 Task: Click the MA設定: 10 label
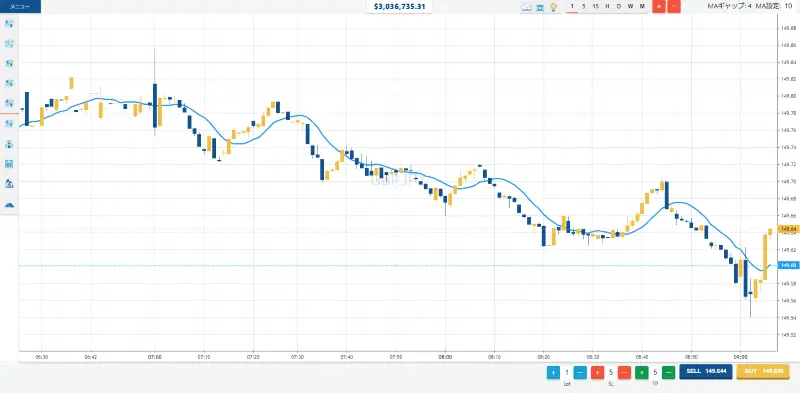pos(773,7)
